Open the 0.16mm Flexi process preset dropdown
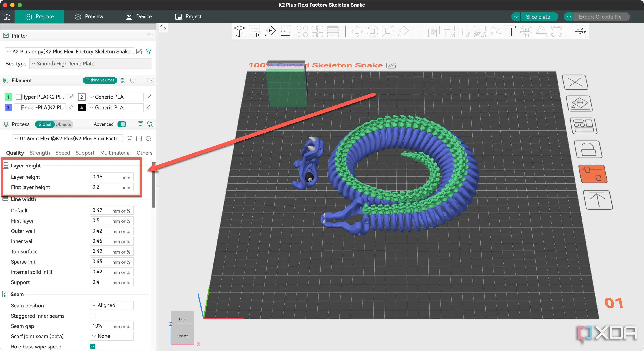Viewport: 644px width, 351px height. 68,139
